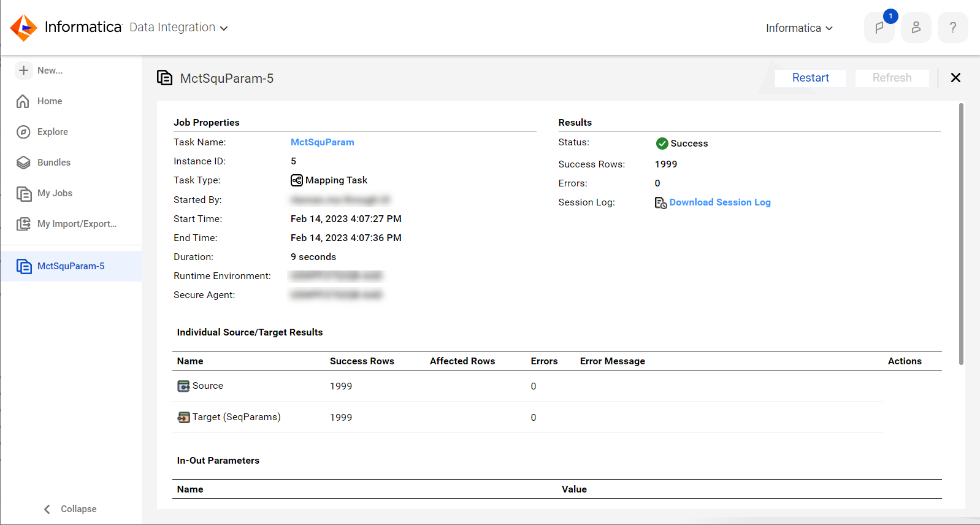Click the My Import/Export icon

[x=23, y=224]
